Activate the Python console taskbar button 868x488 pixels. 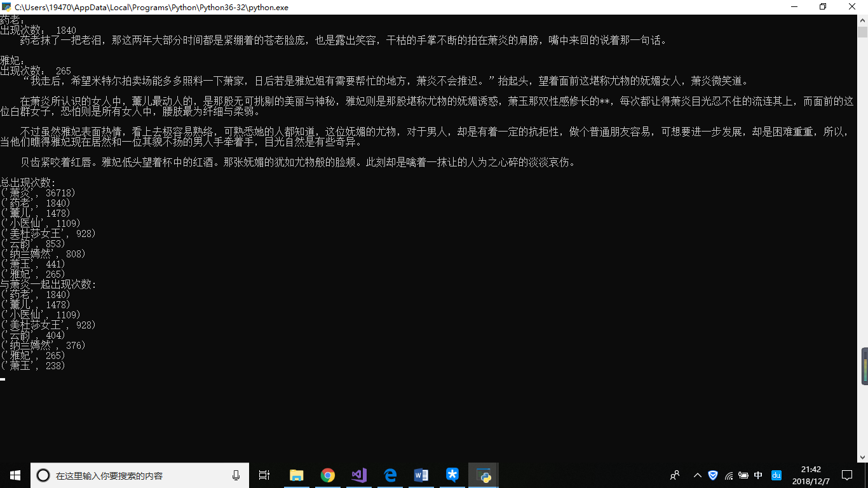484,475
